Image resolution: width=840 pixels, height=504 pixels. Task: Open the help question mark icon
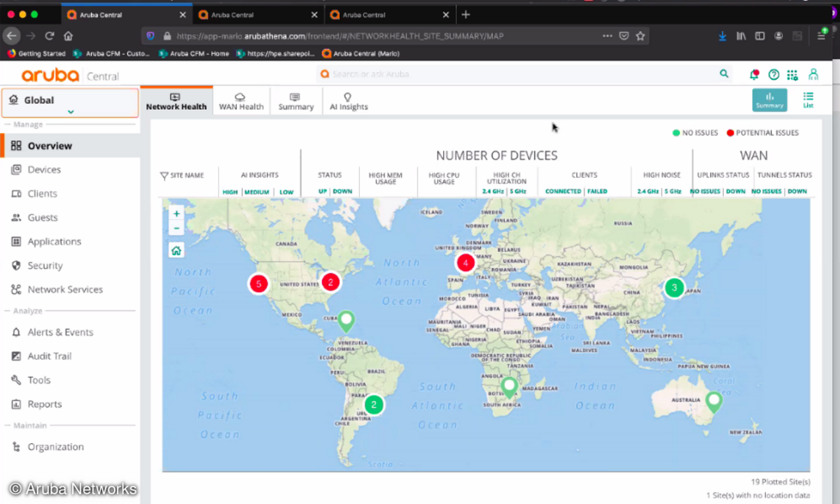773,74
